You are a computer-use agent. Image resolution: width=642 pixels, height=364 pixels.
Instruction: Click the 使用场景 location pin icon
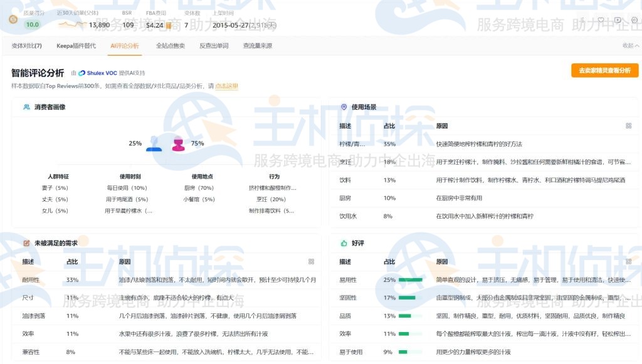click(344, 106)
